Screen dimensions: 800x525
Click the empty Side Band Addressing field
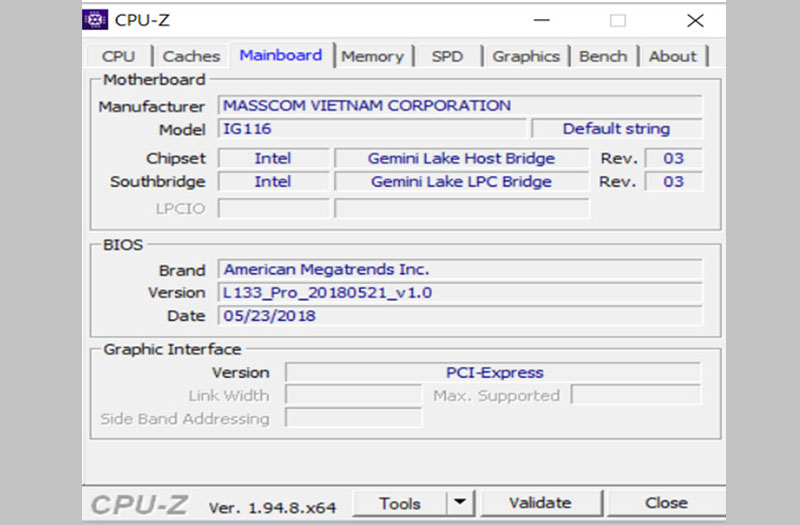click(354, 418)
